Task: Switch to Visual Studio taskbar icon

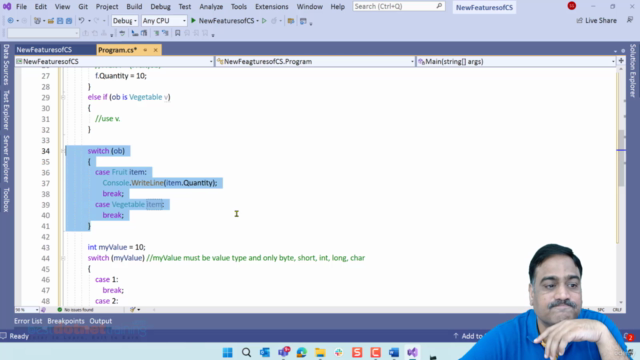Action: pyautogui.click(x=412, y=352)
